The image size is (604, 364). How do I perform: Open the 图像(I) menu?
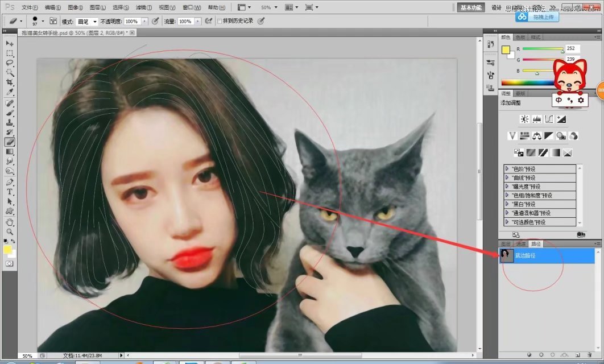pyautogui.click(x=75, y=7)
